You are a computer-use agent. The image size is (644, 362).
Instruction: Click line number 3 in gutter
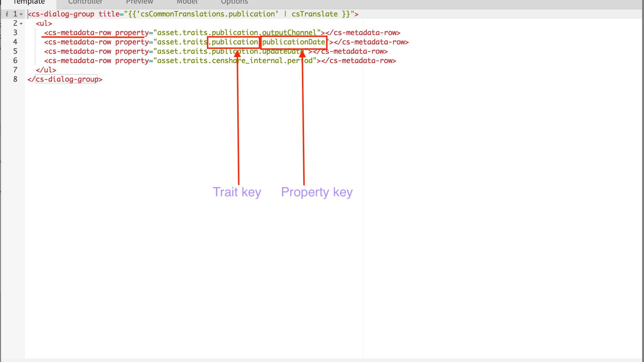pos(15,33)
